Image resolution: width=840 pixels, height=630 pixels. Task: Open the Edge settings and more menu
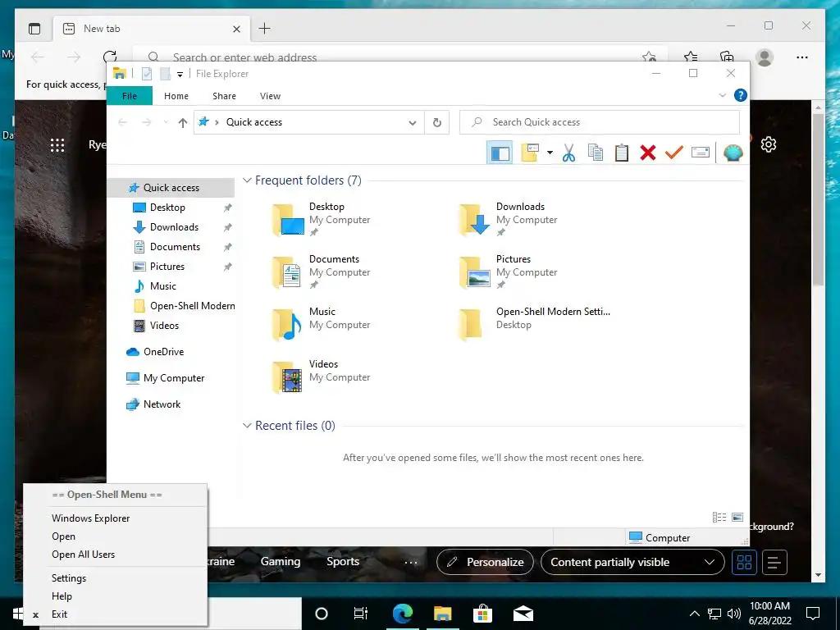pyautogui.click(x=802, y=57)
